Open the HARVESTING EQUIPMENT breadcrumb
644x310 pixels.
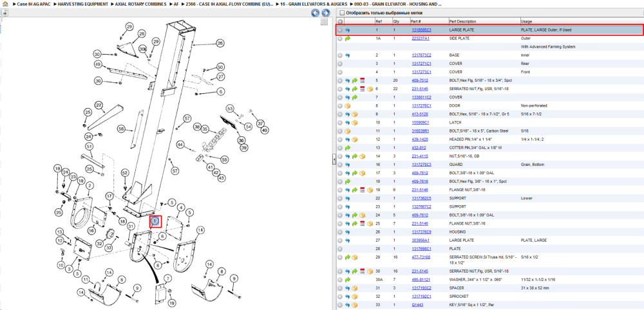tap(83, 4)
